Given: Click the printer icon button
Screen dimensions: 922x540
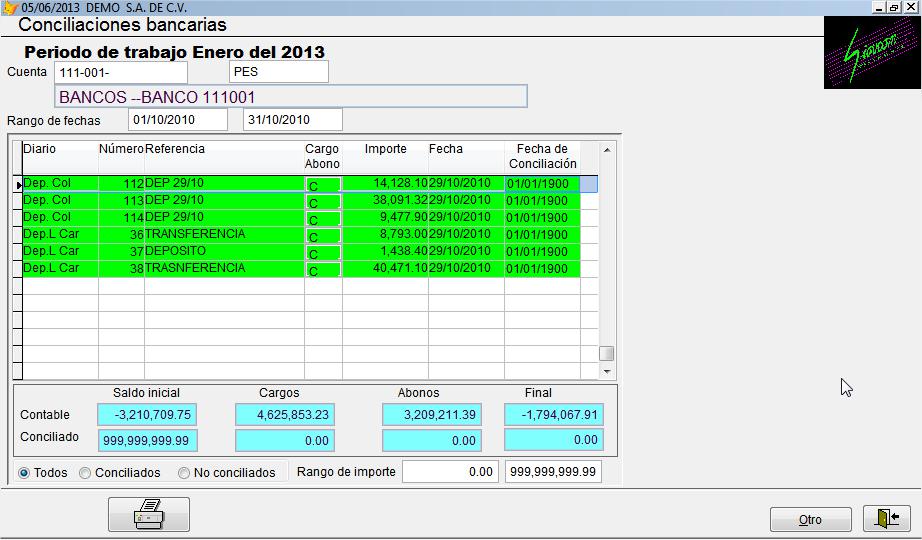Looking at the screenshot, I should [x=149, y=514].
